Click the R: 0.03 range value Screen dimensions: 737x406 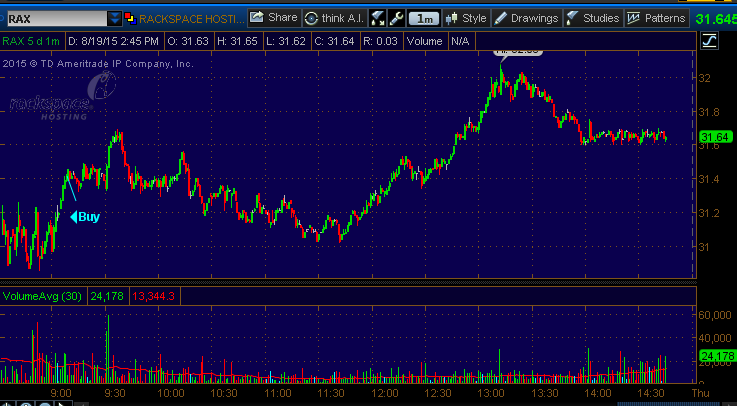(x=380, y=41)
